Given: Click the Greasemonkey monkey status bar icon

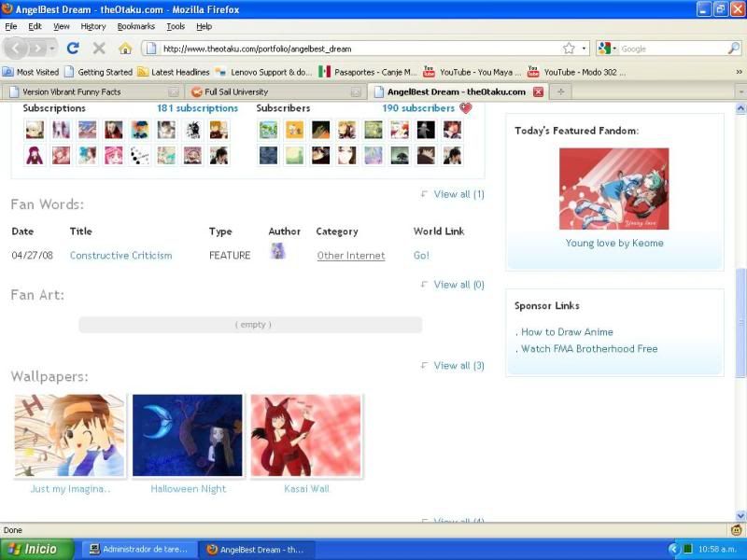Looking at the screenshot, I should point(737,529).
